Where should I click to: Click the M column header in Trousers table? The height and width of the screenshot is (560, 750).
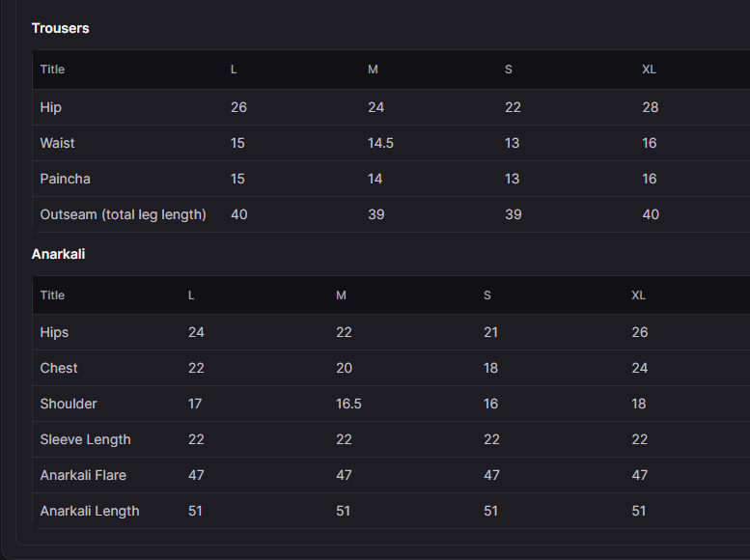pyautogui.click(x=374, y=70)
